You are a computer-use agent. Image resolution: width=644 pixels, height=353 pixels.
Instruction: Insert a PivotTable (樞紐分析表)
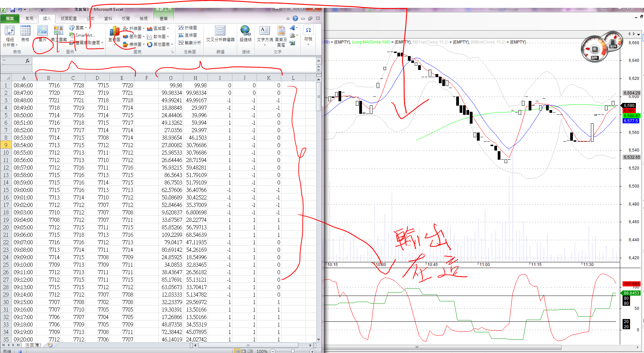coord(10,36)
